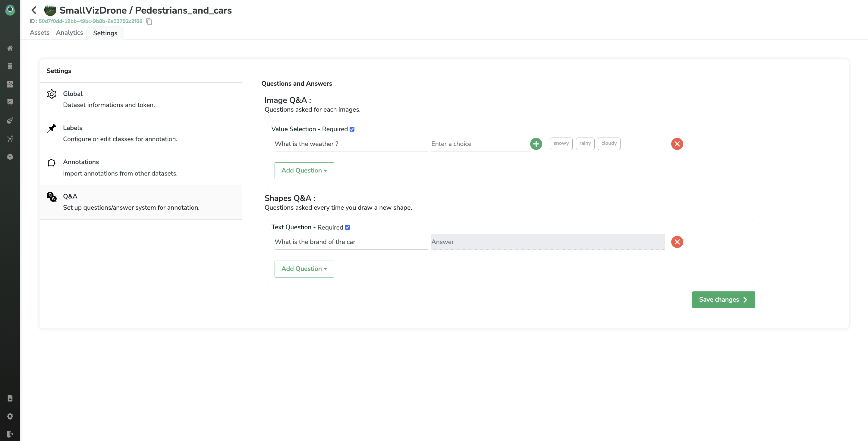
Task: Expand Add Question dropdown under Shapes Q&A
Action: pos(304,269)
